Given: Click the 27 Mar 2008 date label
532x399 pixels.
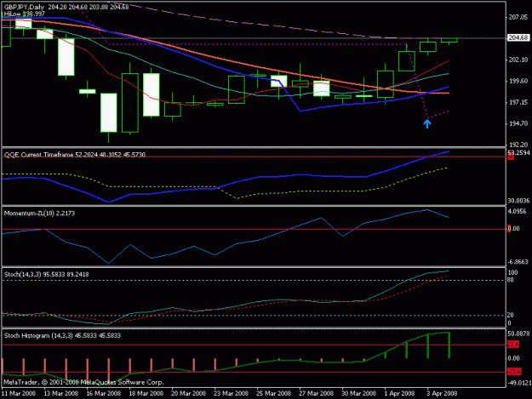Looking at the screenshot, I should pyautogui.click(x=316, y=393).
